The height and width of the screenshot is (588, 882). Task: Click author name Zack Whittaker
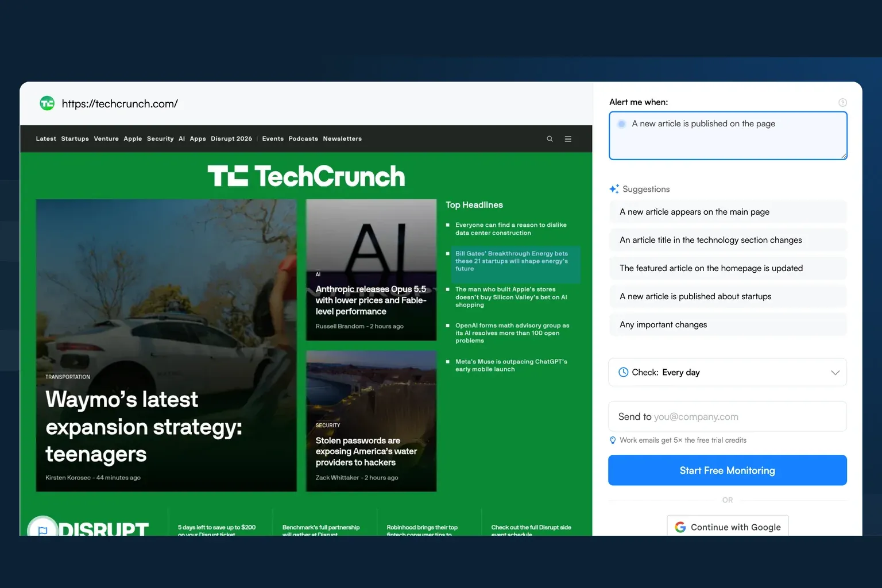coord(337,478)
